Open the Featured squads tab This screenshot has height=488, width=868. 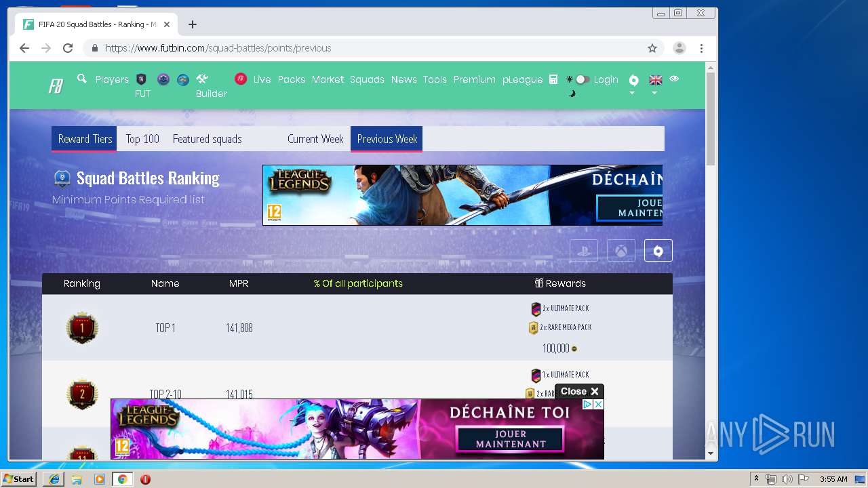207,139
